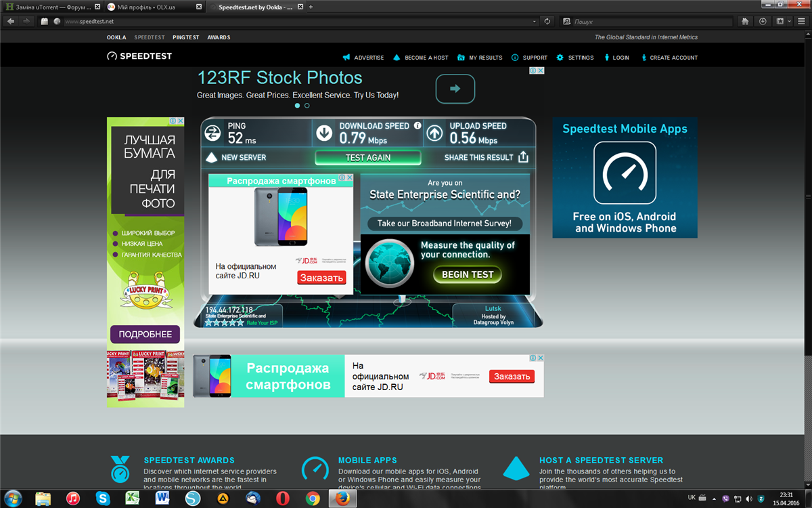Click the BEGIN TEST button
Screen dimensions: 812x508
[468, 274]
